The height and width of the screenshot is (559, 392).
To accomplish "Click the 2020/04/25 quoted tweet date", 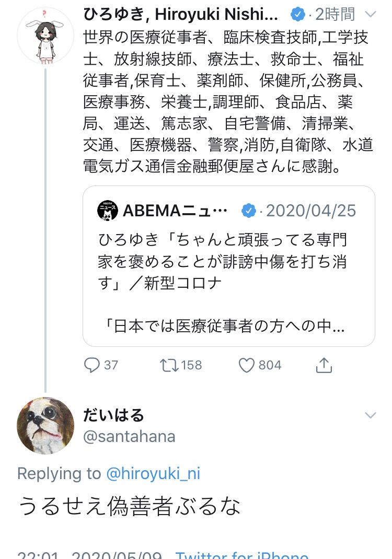I will pos(311,211).
